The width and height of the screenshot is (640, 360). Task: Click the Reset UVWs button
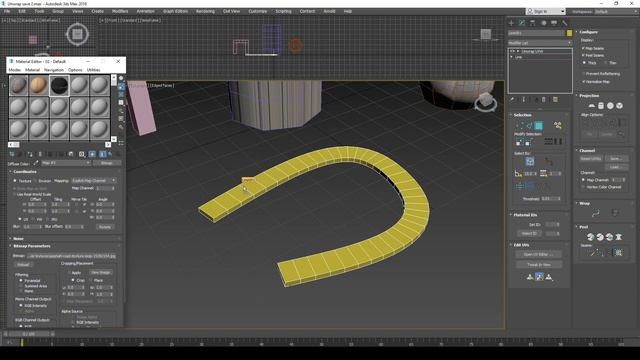click(x=591, y=158)
